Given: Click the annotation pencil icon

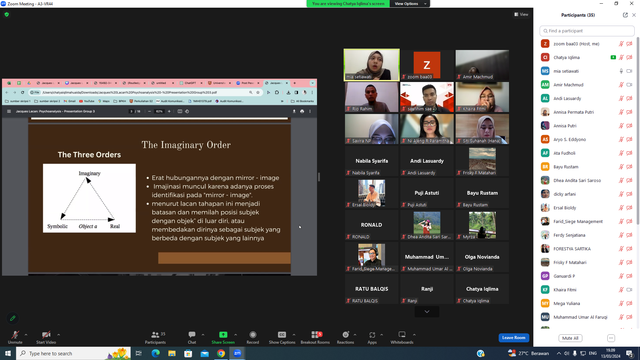Looking at the screenshot, I should coord(13,318).
